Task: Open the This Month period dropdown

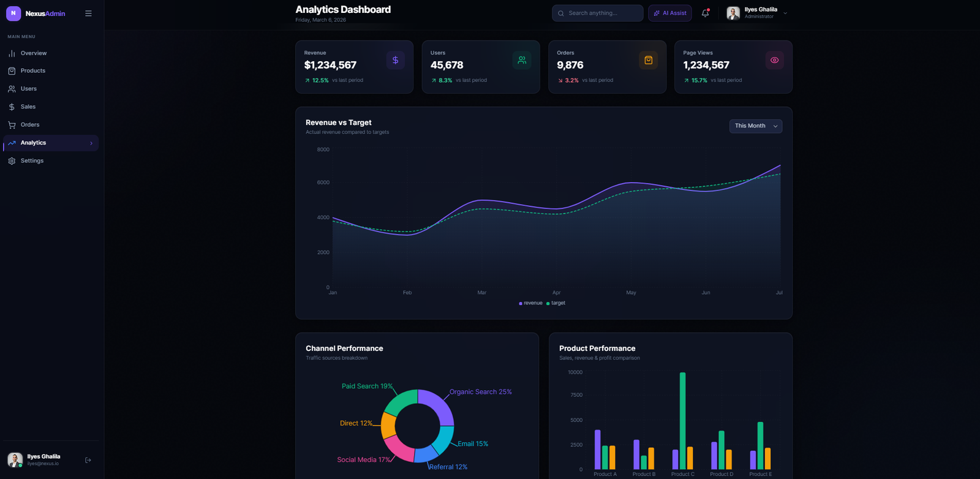Action: click(755, 126)
